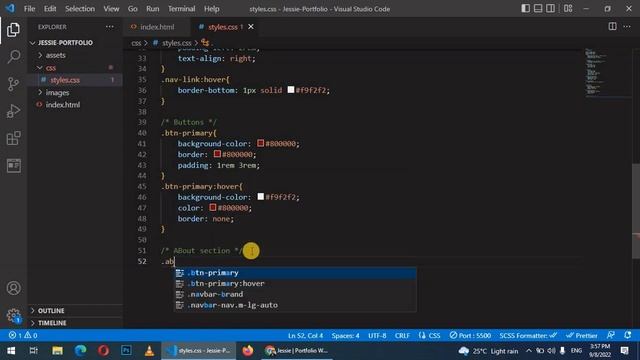Click errors and warnings count in status bar
640x360 pixels.
click(x=23, y=335)
